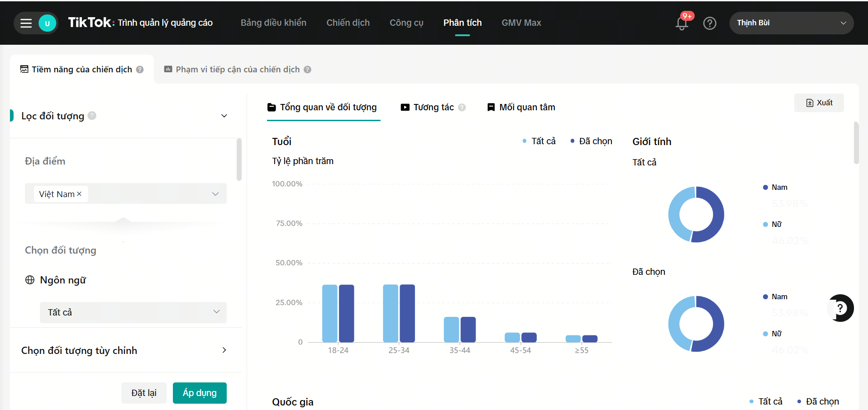Toggle Đã chọn legend in Tuổi chart
The height and width of the screenshot is (410, 868).
591,141
